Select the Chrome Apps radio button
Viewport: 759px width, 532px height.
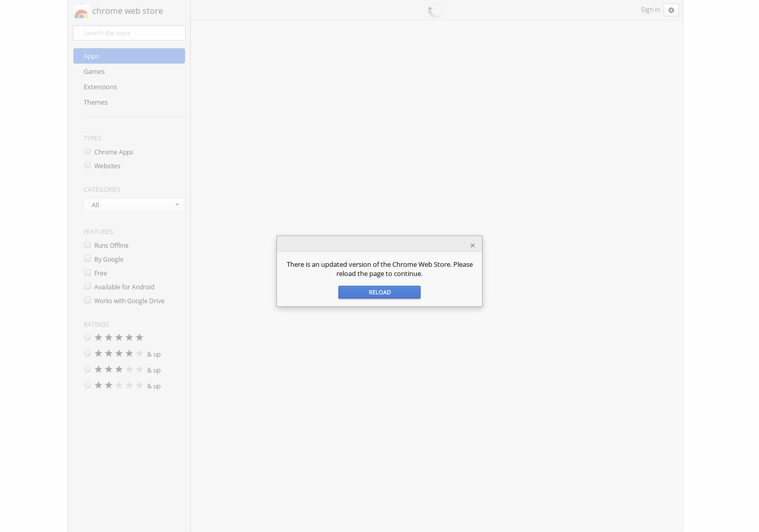coord(87,151)
